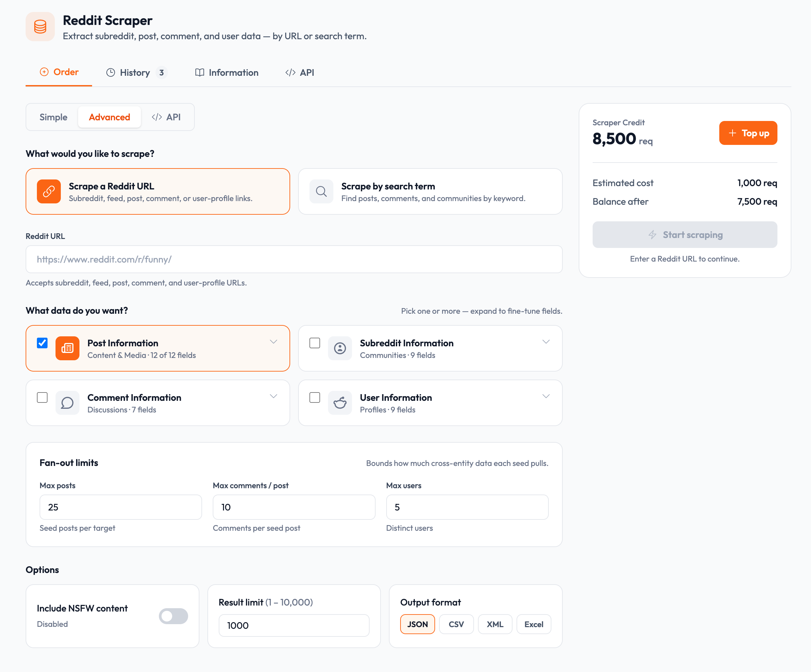Expand the User Information fields chevron

click(546, 396)
